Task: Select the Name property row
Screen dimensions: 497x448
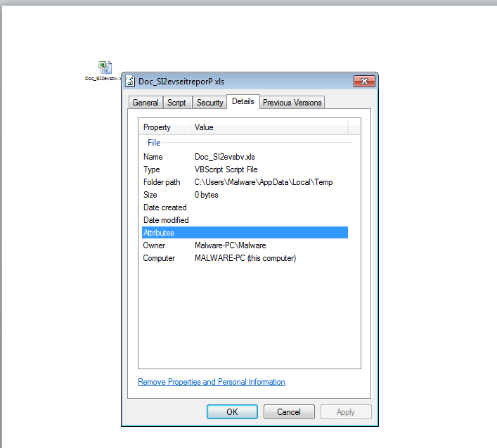Action: 243,157
